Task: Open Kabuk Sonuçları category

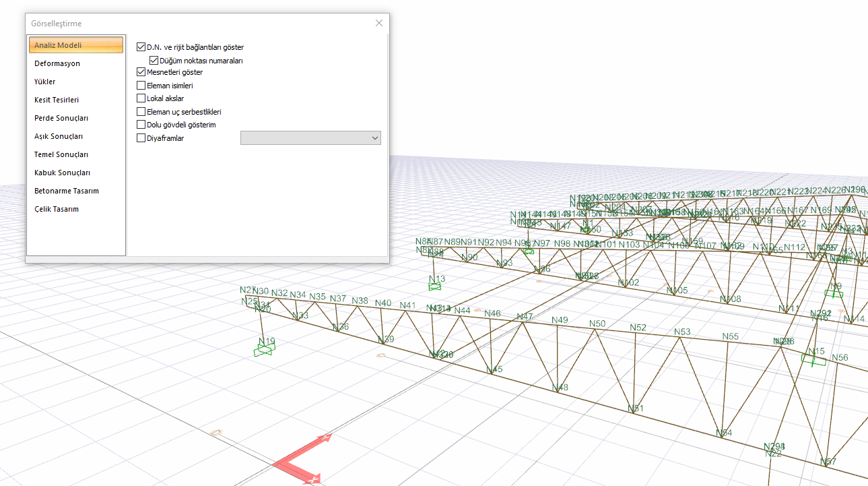Action: tap(62, 173)
